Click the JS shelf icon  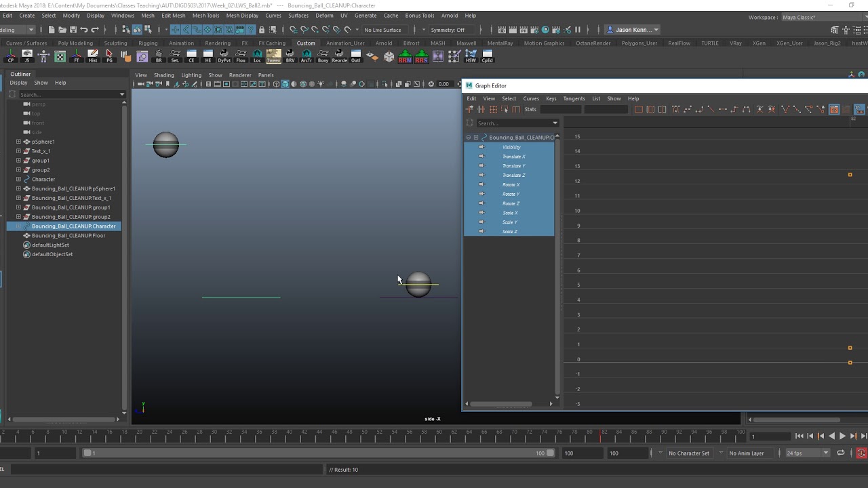tap(27, 56)
